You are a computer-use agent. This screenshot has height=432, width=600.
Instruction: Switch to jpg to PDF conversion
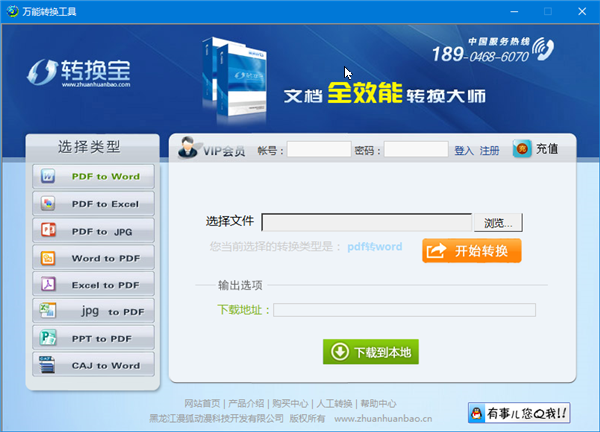click(93, 311)
